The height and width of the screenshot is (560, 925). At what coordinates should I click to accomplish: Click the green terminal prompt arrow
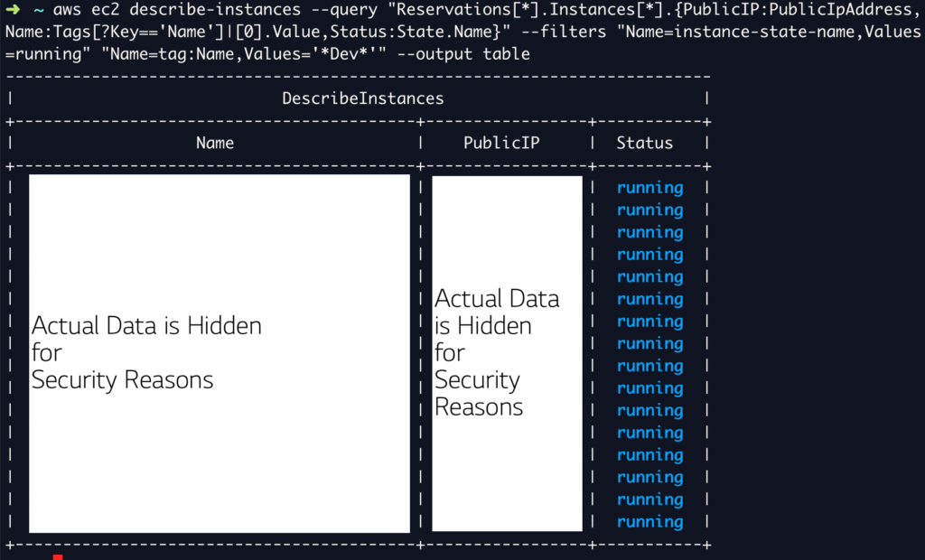[13, 10]
